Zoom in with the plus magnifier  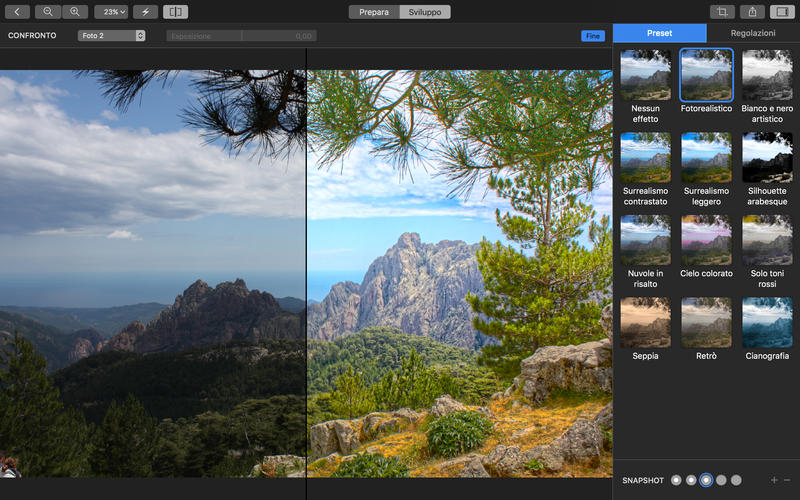pos(75,12)
